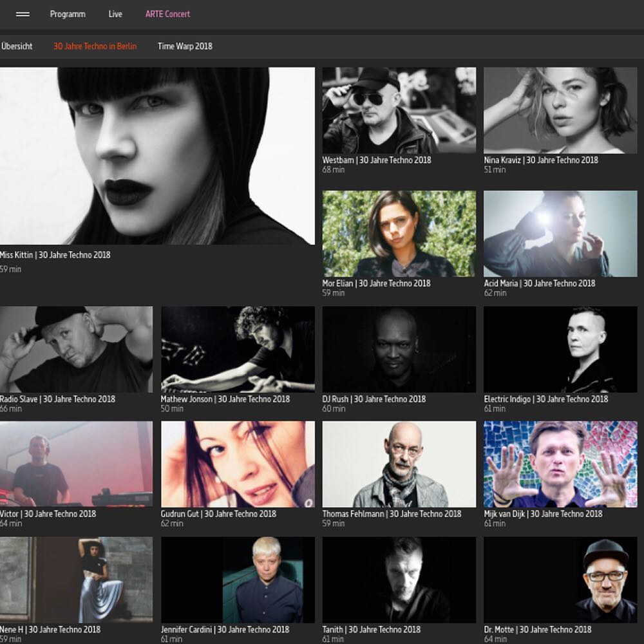644x644 pixels.
Task: Click the Nina Kraviz | 30 Jahre Techno 2018 title
Action: pyautogui.click(x=541, y=160)
